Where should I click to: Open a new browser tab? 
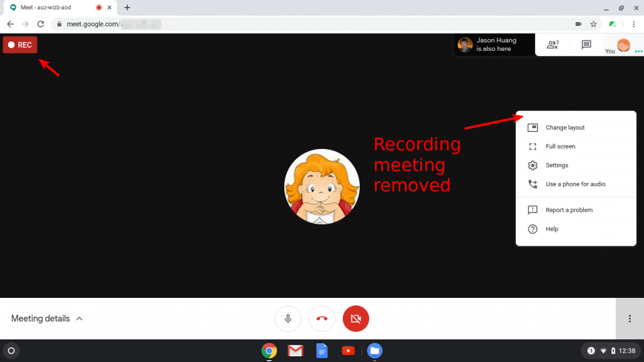pos(127,8)
